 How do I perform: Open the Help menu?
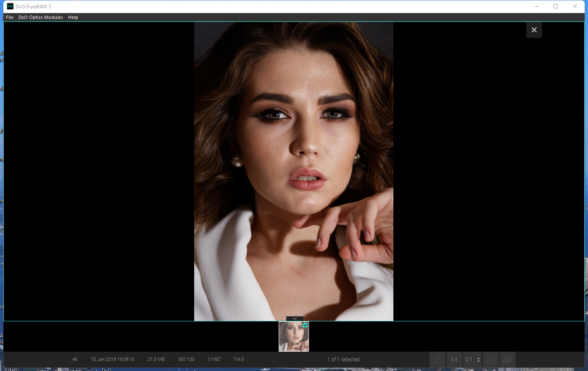tap(73, 17)
